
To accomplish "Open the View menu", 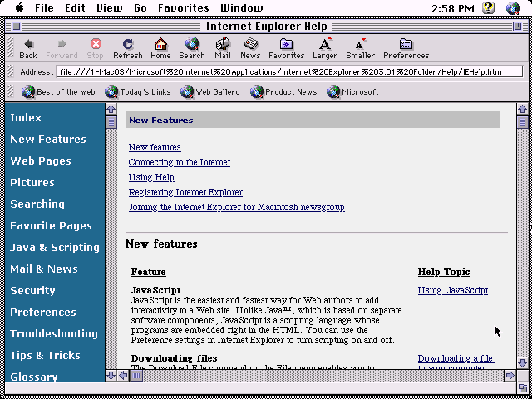I will click(110, 7).
